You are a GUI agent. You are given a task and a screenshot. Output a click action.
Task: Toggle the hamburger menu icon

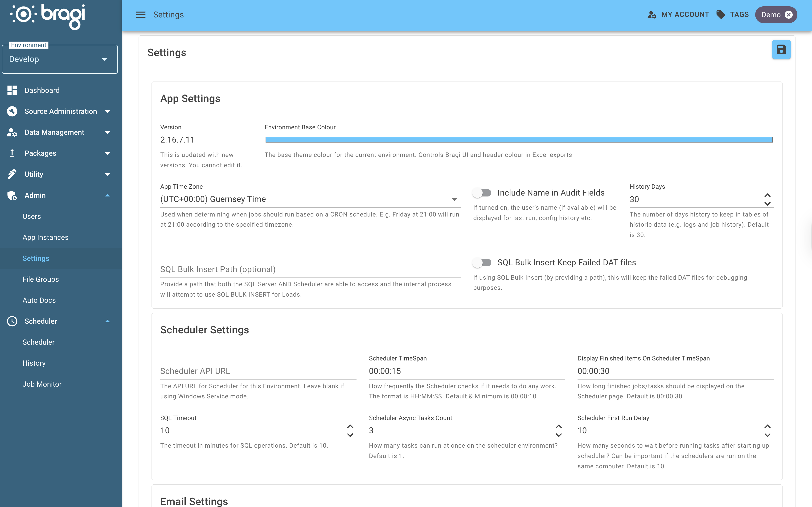coord(140,15)
